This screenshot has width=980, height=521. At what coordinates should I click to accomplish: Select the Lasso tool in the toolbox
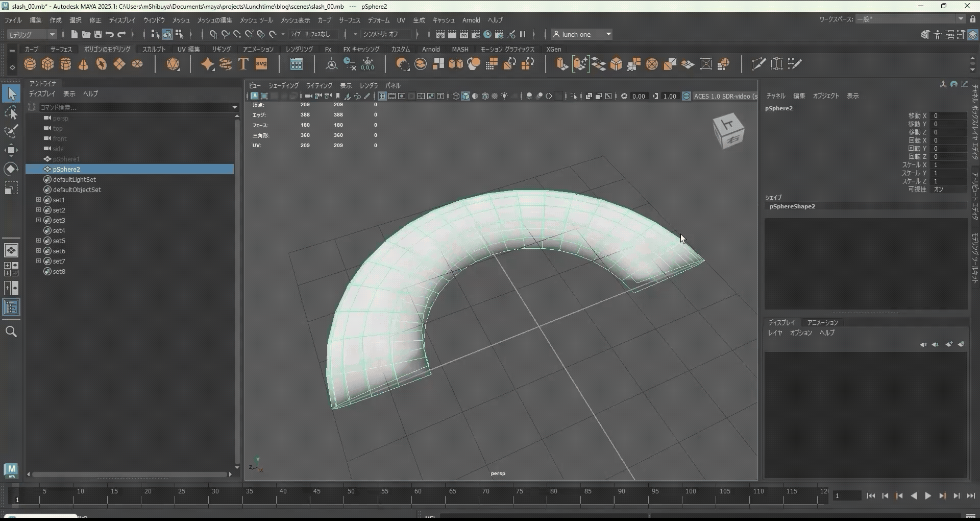(x=11, y=112)
